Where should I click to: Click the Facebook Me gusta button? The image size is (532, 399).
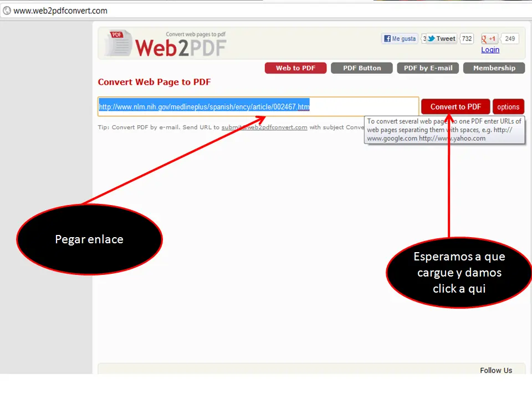pyautogui.click(x=400, y=39)
